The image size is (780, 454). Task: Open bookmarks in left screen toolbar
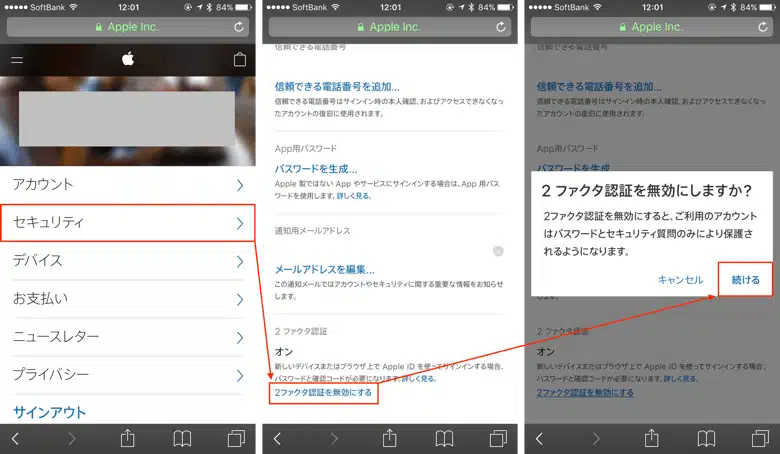coord(182,439)
